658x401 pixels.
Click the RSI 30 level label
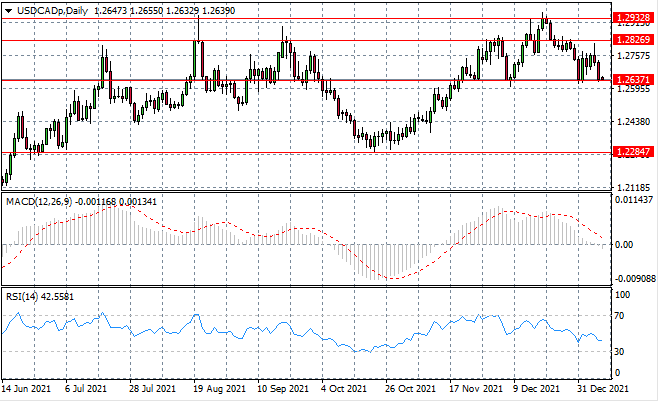[x=619, y=352]
